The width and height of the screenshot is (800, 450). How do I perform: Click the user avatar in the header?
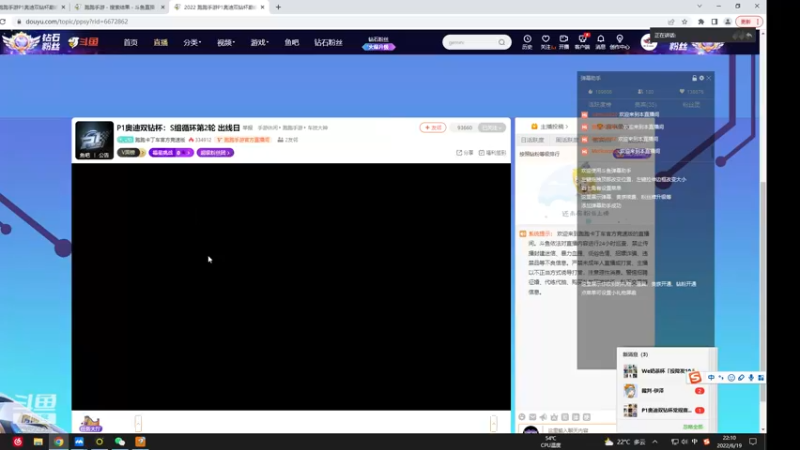(648, 44)
